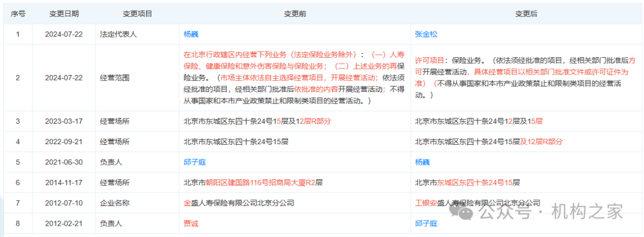Select the date 2021-06-30
The image size is (644, 237).
pos(64,162)
